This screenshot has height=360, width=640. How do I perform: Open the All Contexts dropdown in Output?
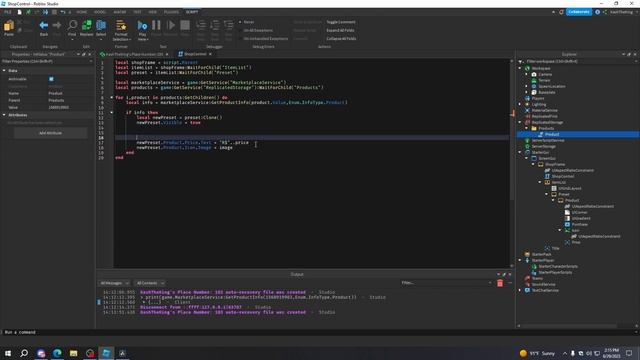[x=150, y=283]
